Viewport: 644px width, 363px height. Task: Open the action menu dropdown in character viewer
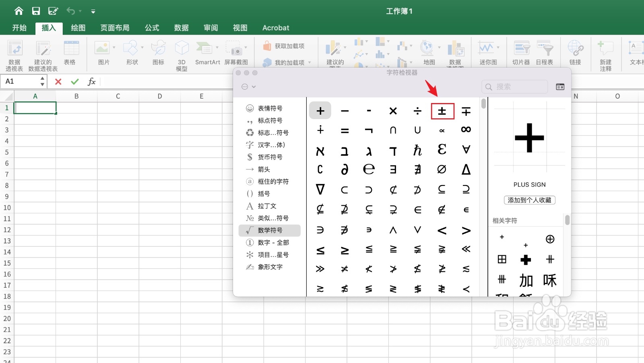[x=249, y=87]
